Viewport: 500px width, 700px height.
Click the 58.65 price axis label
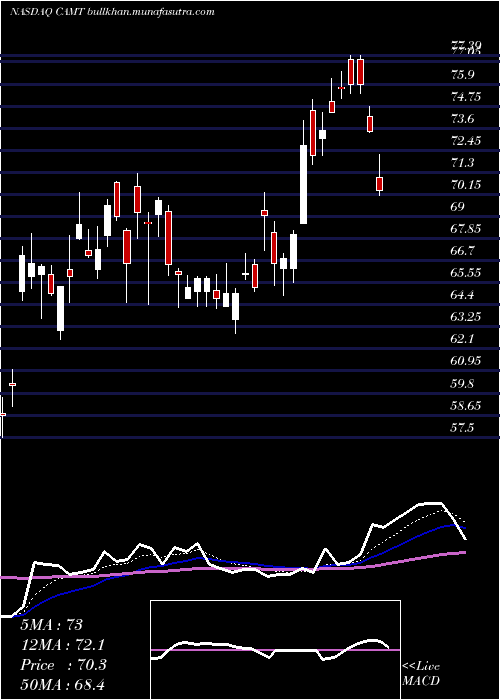point(466,405)
